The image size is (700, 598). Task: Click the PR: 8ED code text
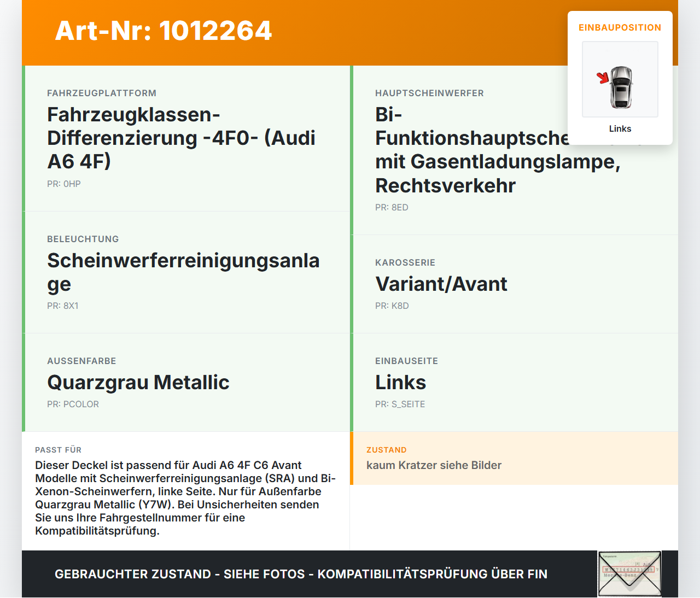[391, 207]
